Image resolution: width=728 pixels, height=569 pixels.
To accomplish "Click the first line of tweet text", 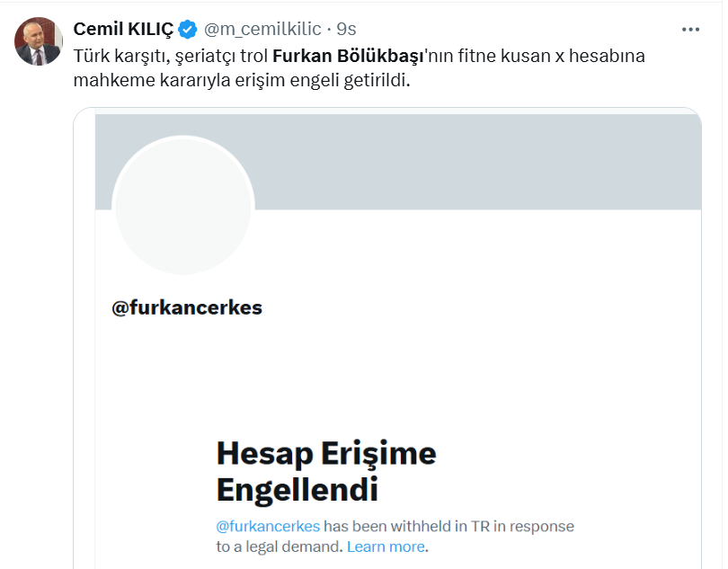I will [171, 56].
